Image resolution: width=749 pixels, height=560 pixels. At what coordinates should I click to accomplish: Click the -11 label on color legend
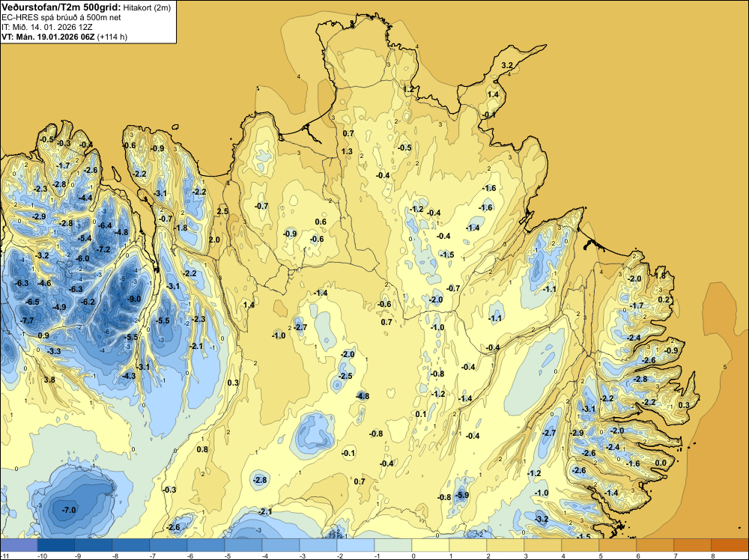(4, 556)
